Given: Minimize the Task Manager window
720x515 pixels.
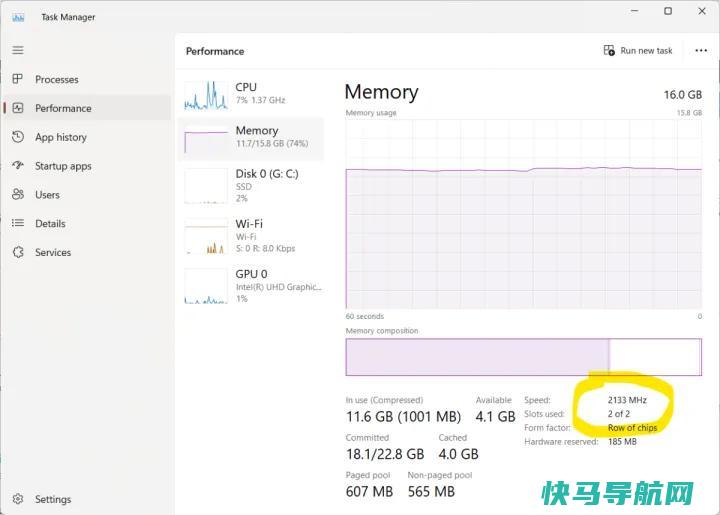Looking at the screenshot, I should 635,11.
